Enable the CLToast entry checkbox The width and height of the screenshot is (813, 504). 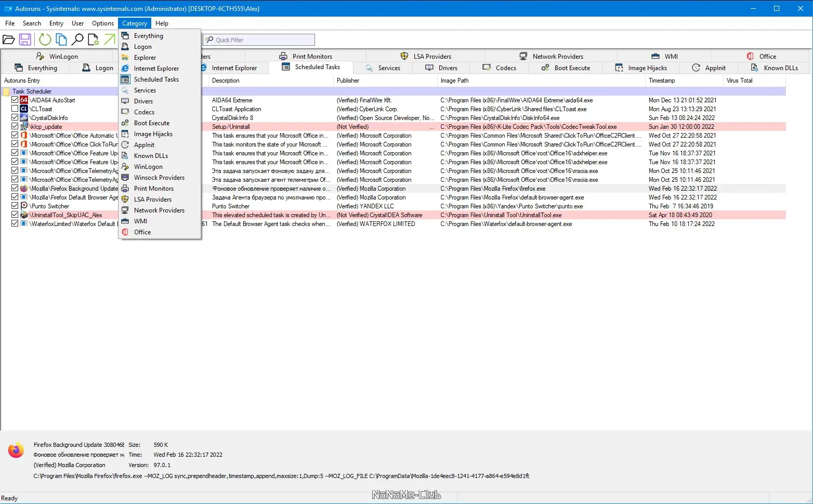pos(15,109)
